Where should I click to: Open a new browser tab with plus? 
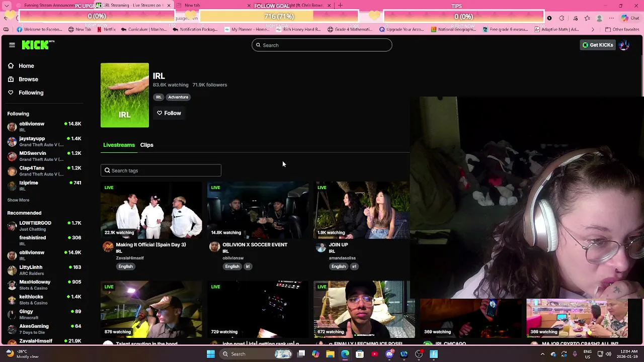point(340,6)
